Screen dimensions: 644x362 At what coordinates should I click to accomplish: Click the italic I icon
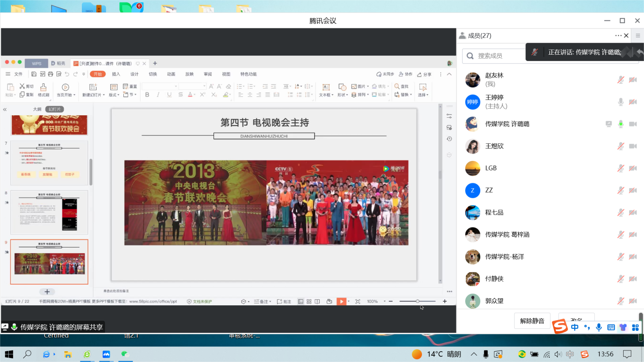click(158, 95)
